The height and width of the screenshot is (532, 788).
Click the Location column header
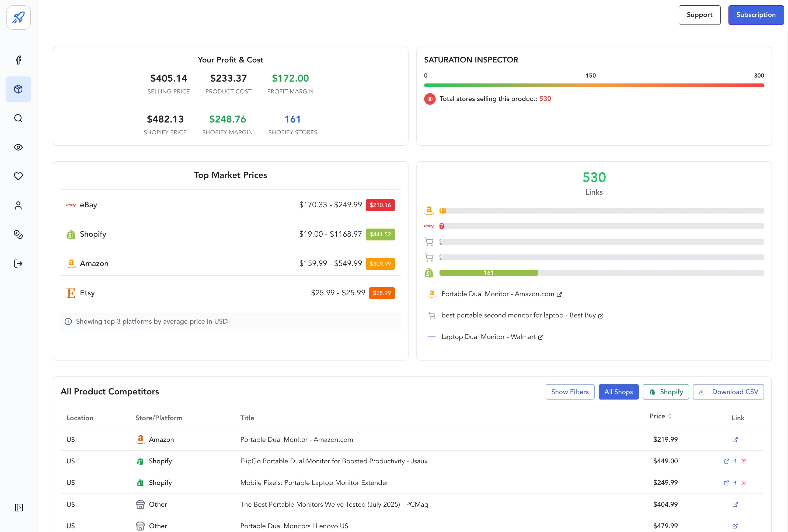coord(80,418)
